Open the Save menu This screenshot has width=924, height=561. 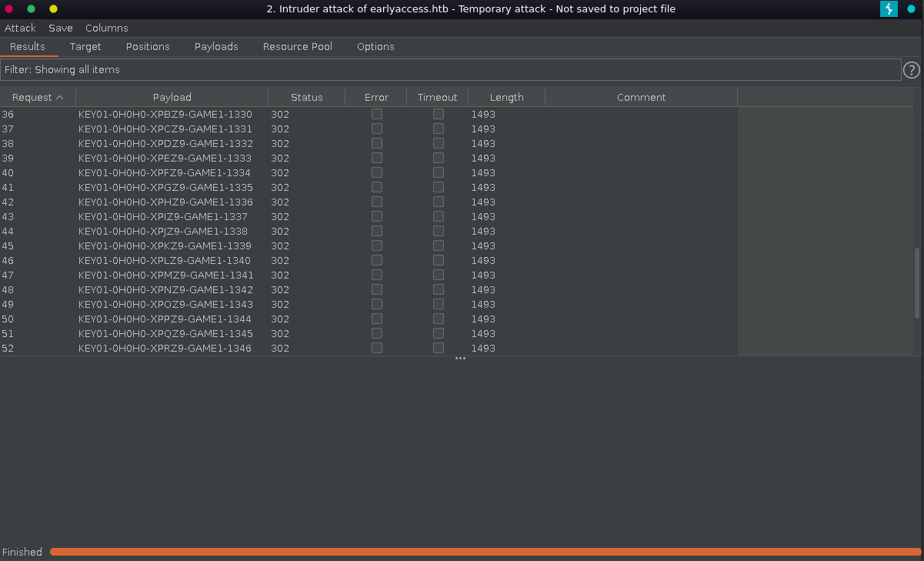[x=61, y=28]
